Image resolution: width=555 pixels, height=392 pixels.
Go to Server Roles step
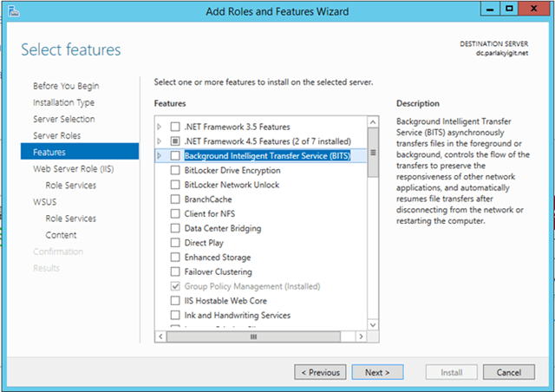(57, 135)
